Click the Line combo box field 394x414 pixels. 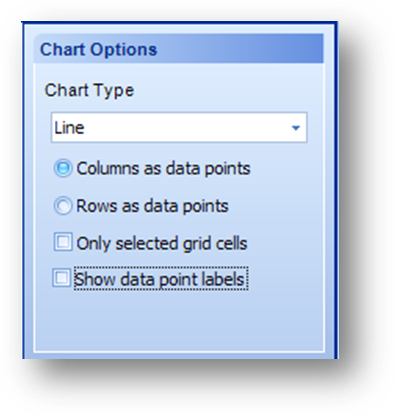(x=179, y=128)
